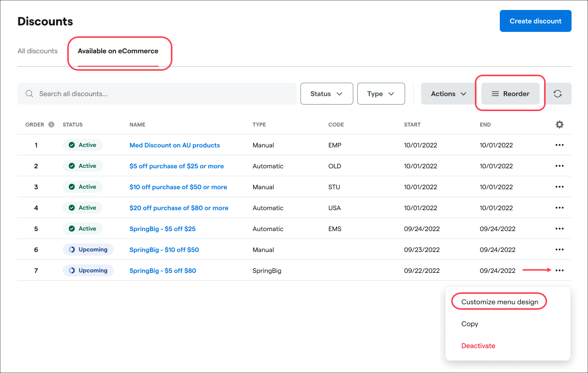The height and width of the screenshot is (373, 588).
Task: Open SpringBig - $5 off $80 link
Action: pos(163,270)
